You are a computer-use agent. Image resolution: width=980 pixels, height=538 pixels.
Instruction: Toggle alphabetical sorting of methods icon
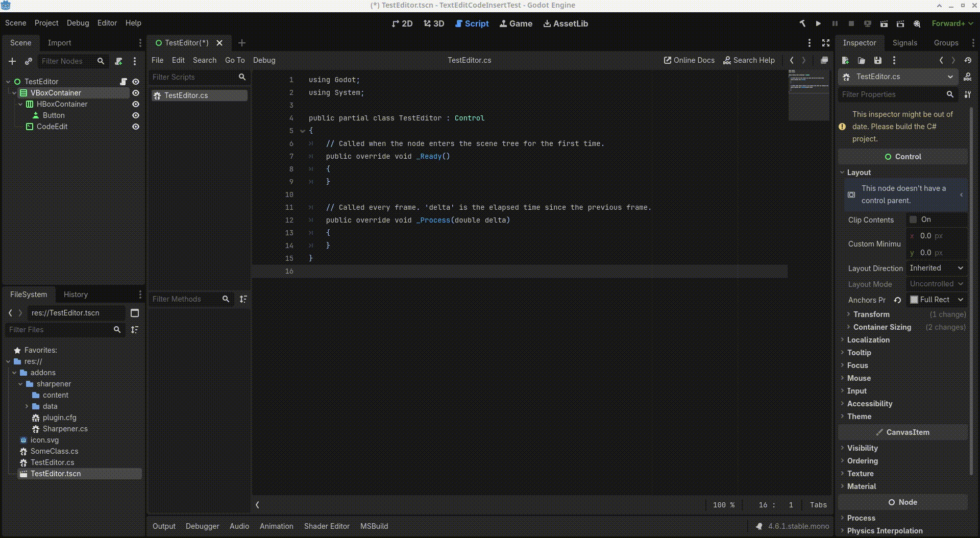(x=243, y=299)
